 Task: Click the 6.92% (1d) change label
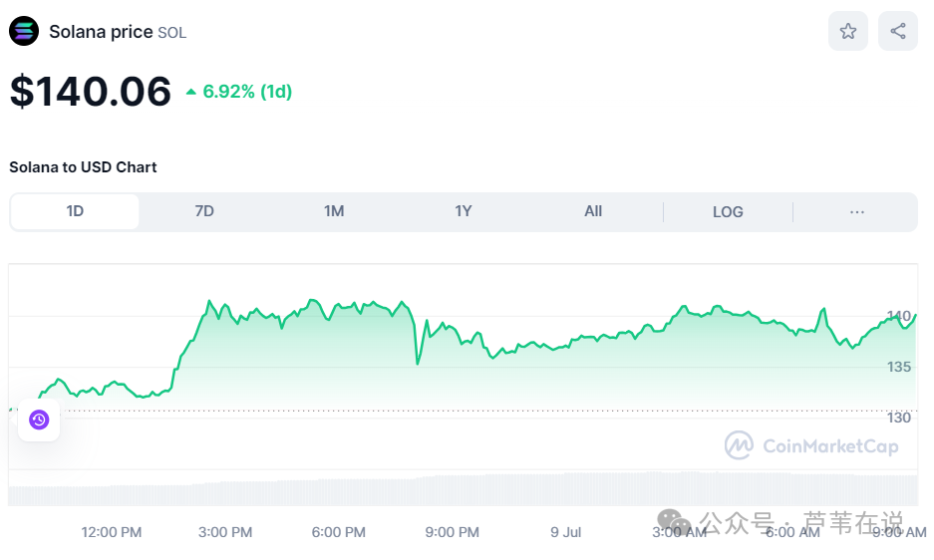tap(247, 92)
